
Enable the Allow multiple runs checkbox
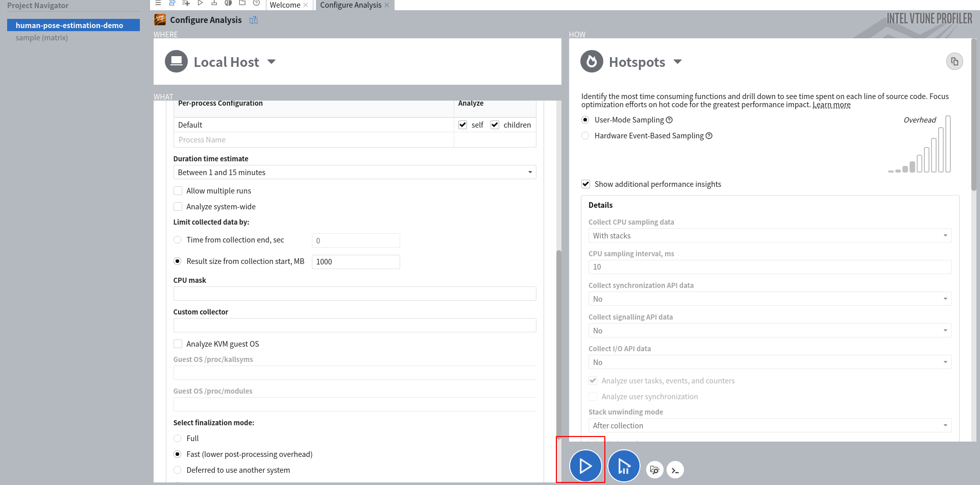pos(178,191)
